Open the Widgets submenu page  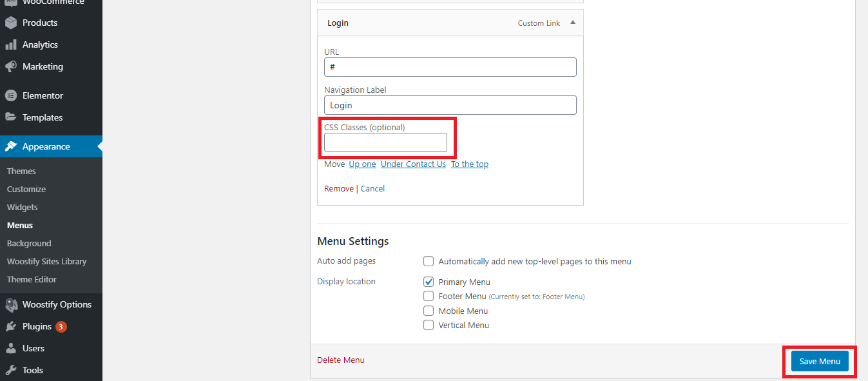pyautogui.click(x=23, y=207)
